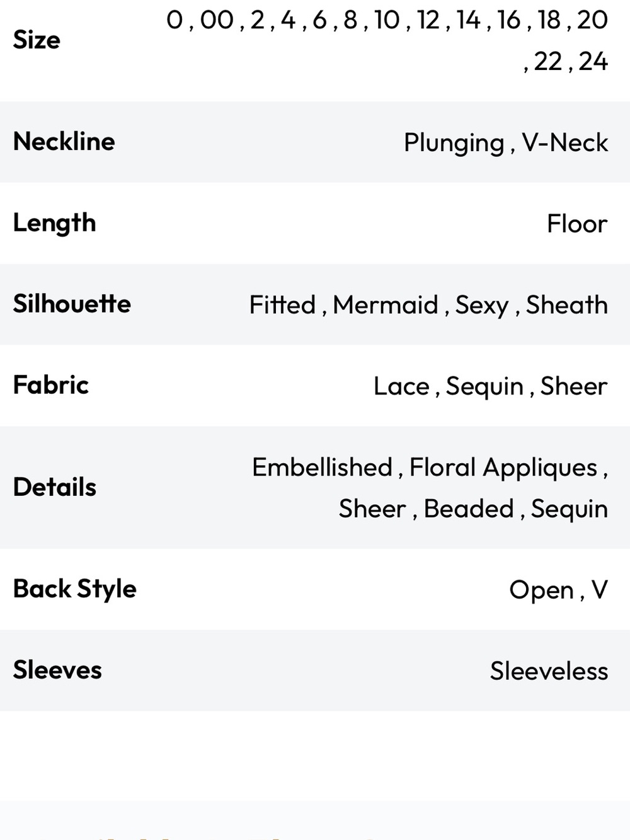Click the Sheer word in Fabric row
630x840 pixels.
click(574, 386)
